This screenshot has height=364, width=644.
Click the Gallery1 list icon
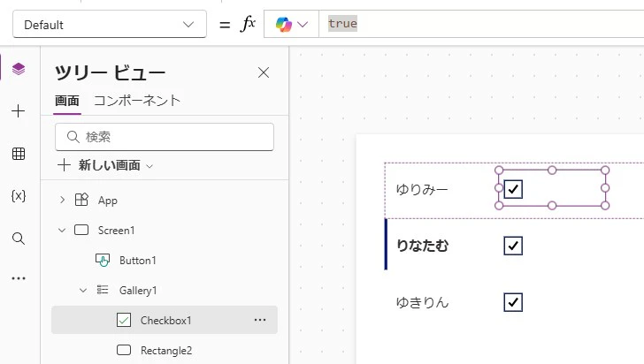pos(103,290)
